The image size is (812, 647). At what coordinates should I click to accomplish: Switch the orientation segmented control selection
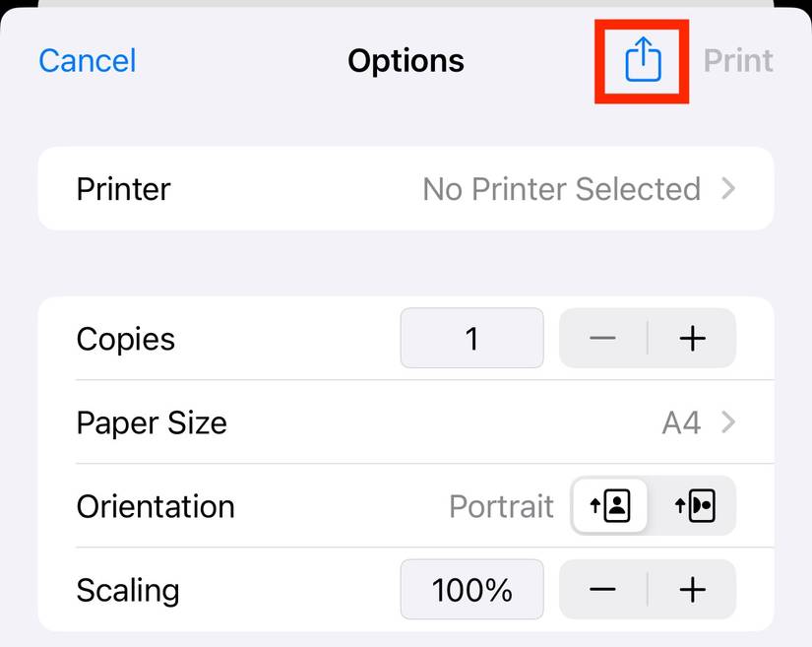695,506
